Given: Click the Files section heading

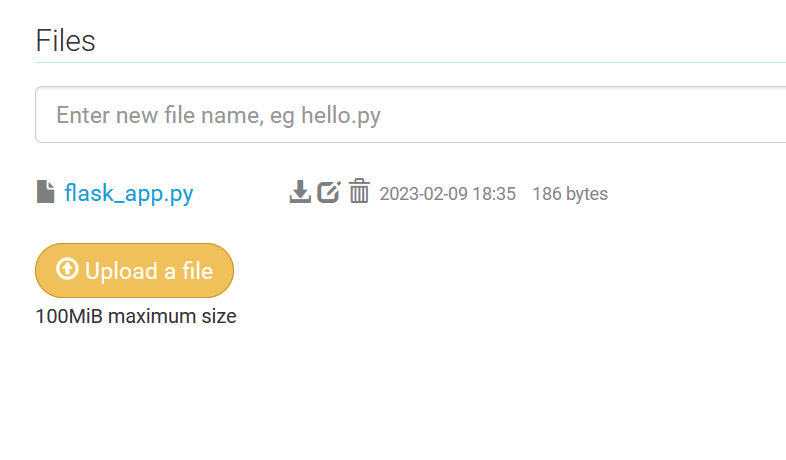Looking at the screenshot, I should (x=66, y=41).
